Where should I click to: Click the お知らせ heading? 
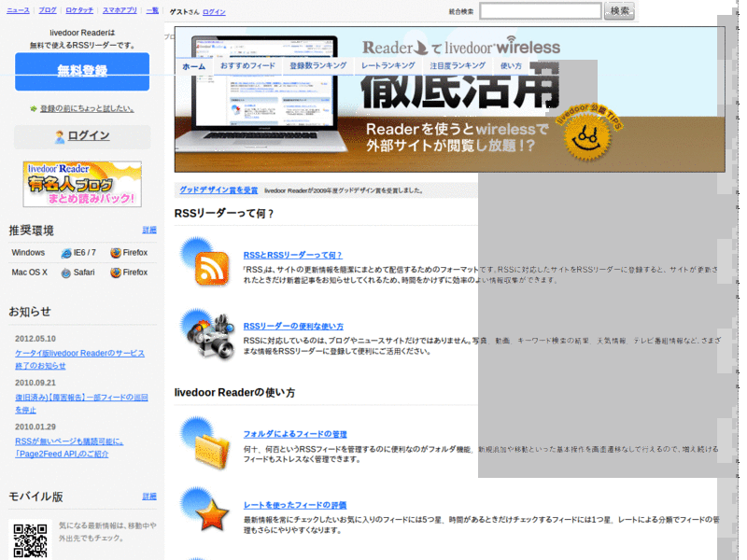pos(30,312)
